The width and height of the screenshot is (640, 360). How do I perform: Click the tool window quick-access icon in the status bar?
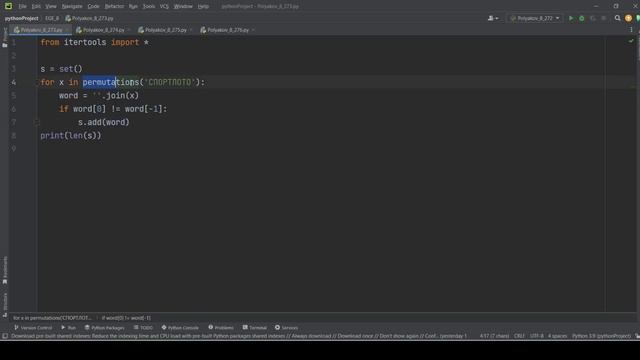[x=4, y=336]
